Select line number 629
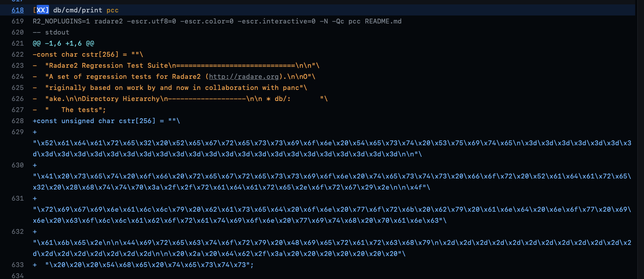 [18, 132]
